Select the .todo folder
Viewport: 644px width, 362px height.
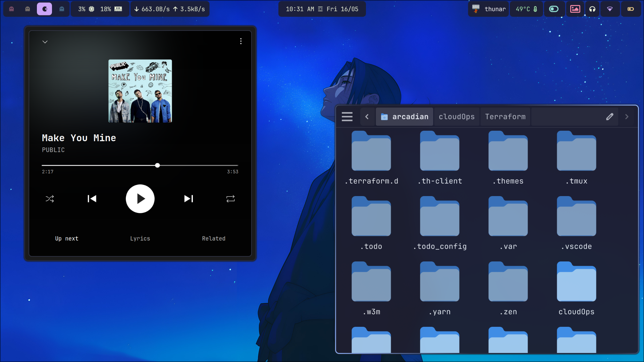pos(371,224)
